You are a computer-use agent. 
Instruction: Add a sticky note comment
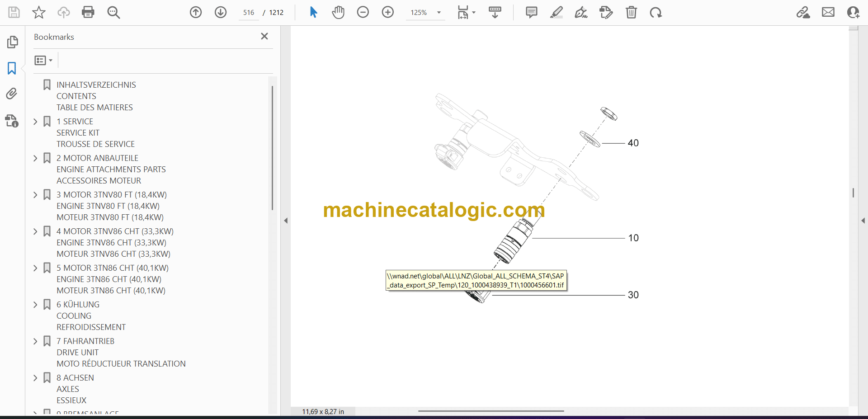click(x=531, y=12)
